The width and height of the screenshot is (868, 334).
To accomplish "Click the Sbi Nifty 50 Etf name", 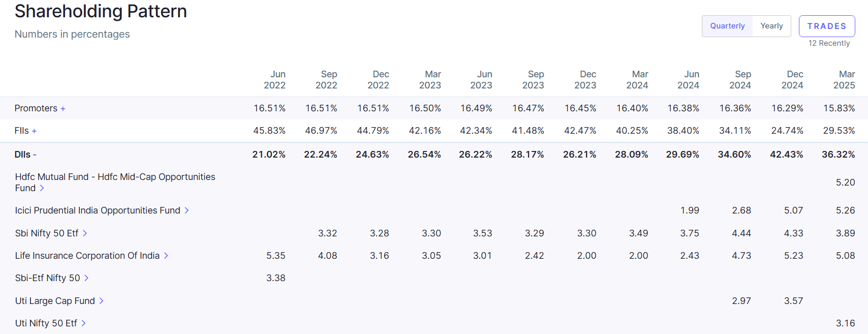I will point(47,233).
